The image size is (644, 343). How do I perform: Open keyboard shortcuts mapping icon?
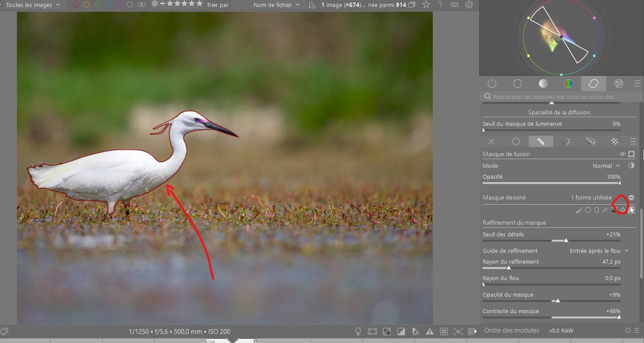pyautogui.click(x=454, y=5)
